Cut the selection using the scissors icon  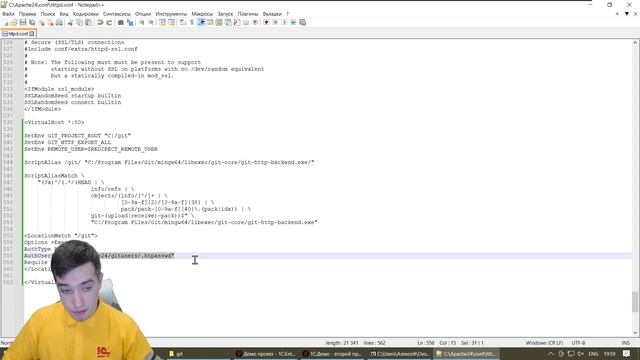pyautogui.click(x=70, y=22)
